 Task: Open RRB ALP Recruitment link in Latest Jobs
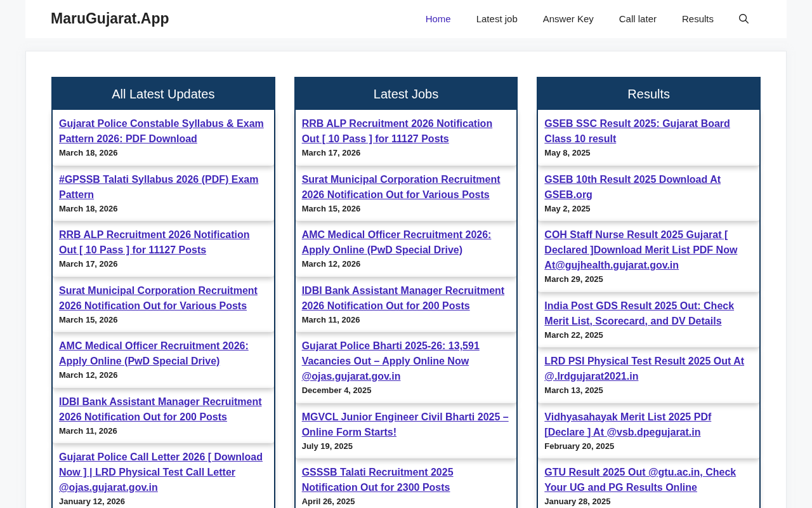click(396, 131)
